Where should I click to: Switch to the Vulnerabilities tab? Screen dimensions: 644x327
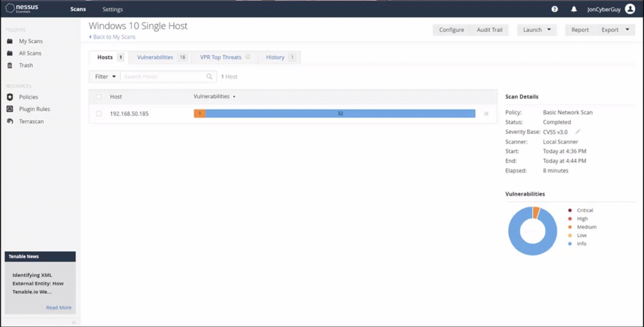coord(160,57)
